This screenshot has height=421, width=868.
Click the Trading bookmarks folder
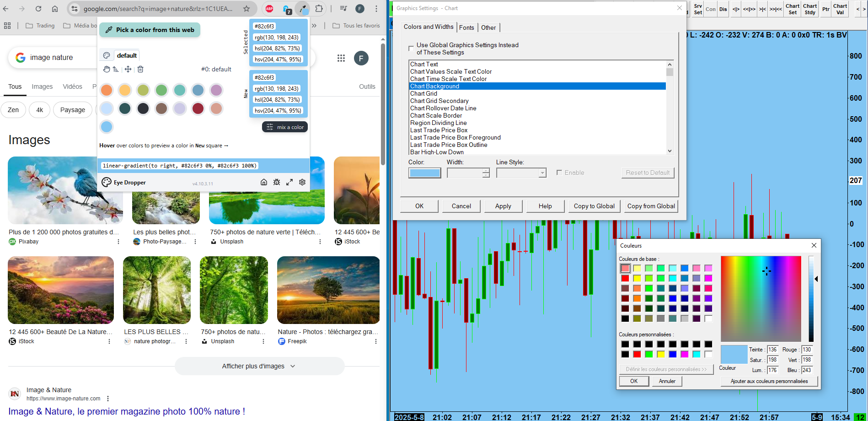click(40, 26)
